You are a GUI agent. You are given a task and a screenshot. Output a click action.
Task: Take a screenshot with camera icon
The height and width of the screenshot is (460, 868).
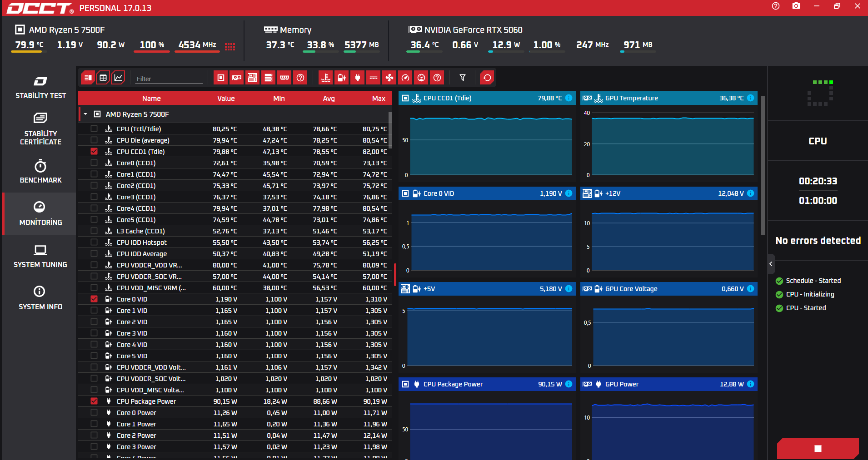[796, 6]
